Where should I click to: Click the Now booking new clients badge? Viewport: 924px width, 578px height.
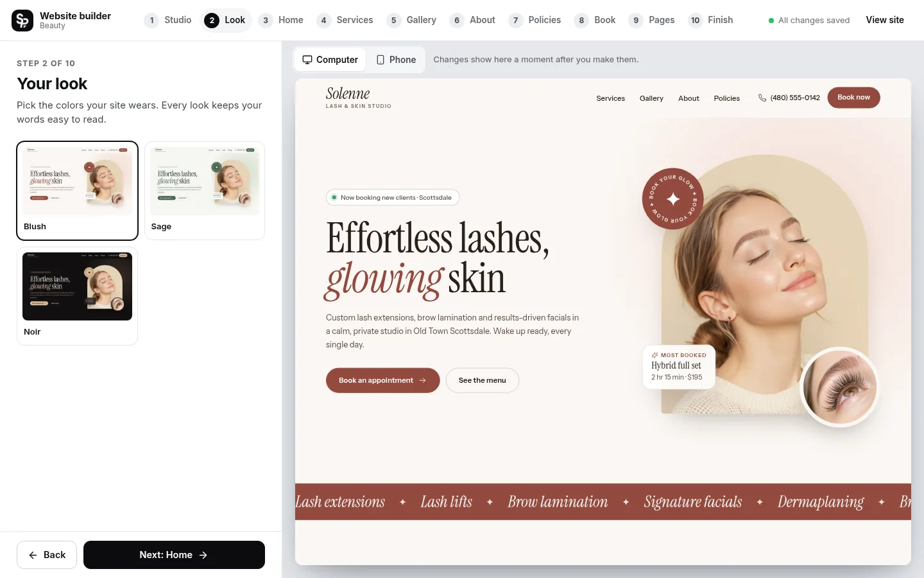pos(393,197)
